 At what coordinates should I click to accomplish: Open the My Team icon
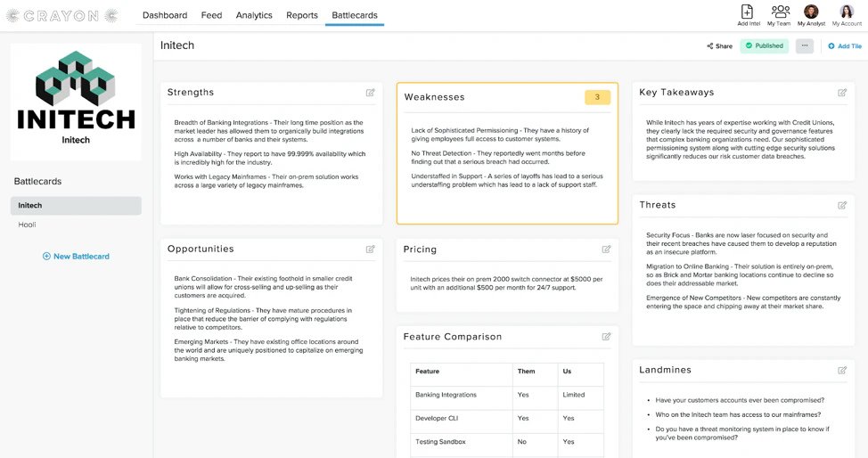click(780, 12)
